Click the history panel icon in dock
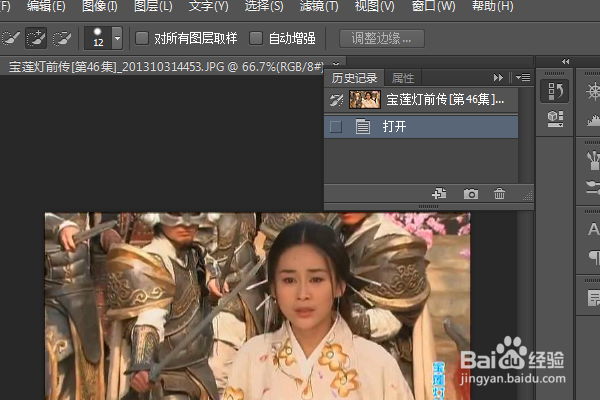 coord(554,91)
